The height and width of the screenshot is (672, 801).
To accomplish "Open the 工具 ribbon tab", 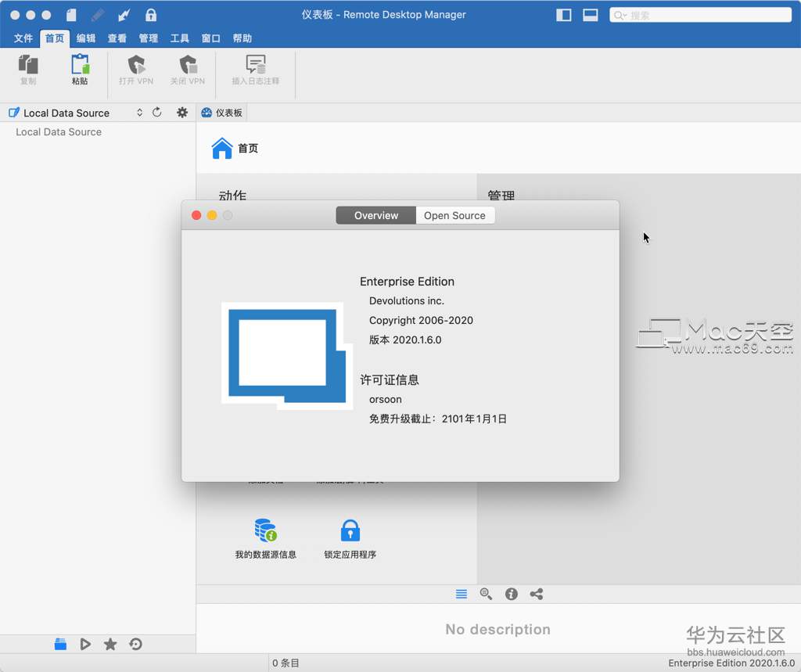I will click(179, 38).
